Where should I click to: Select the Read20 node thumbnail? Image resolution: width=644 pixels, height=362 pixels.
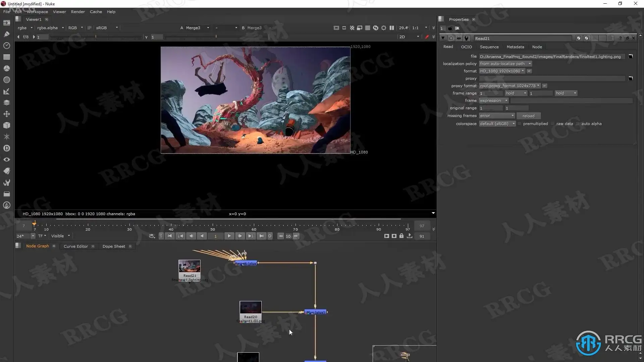pyautogui.click(x=250, y=308)
